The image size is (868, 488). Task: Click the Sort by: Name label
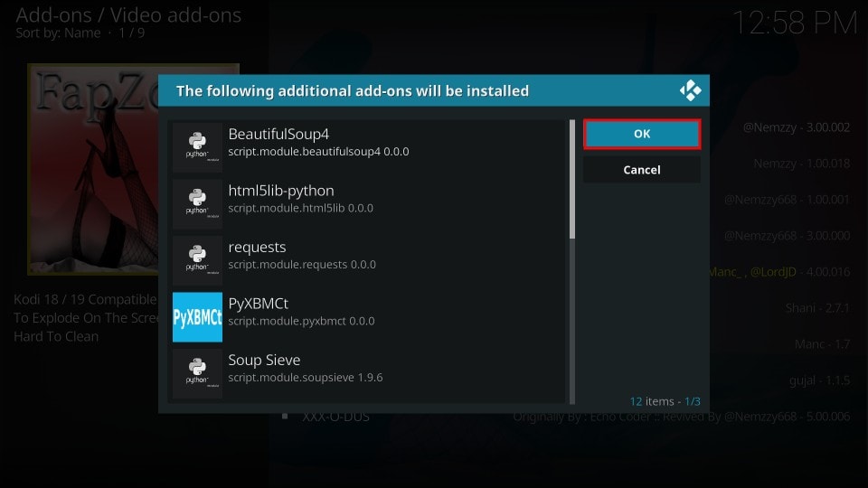58,33
